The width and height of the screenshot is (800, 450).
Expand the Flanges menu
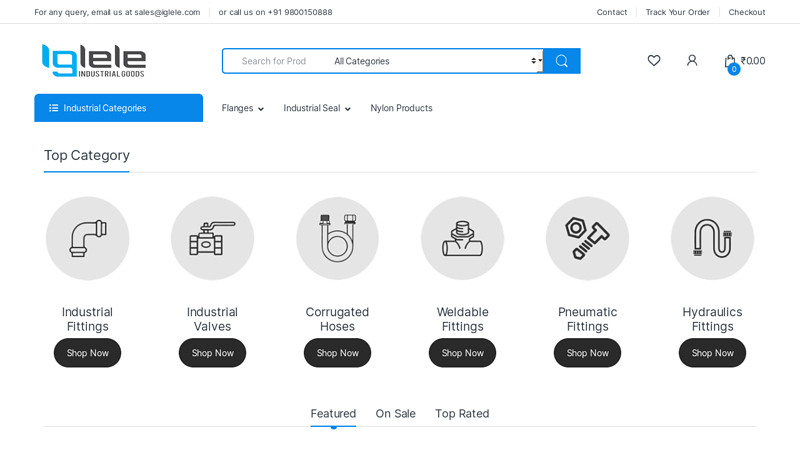[242, 108]
